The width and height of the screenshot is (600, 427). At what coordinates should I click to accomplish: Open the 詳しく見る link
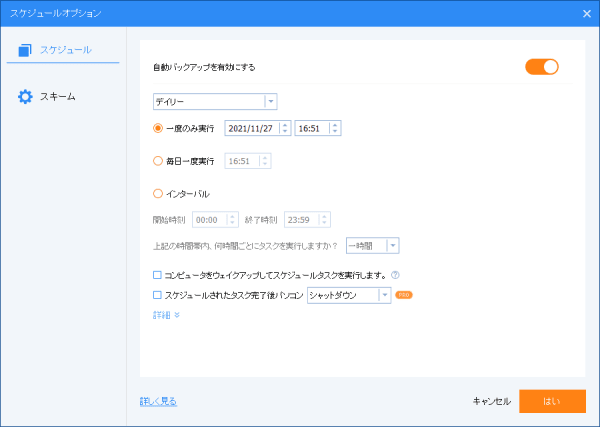158,401
